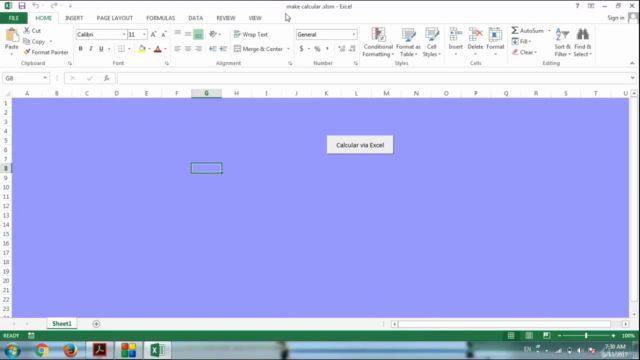This screenshot has width=640, height=360.
Task: Switch to the REVIEW tab
Action: pyautogui.click(x=226, y=18)
